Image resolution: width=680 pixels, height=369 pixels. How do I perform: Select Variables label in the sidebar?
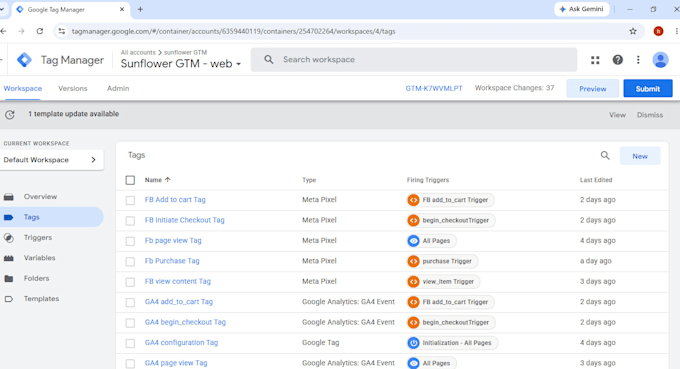pyautogui.click(x=39, y=258)
